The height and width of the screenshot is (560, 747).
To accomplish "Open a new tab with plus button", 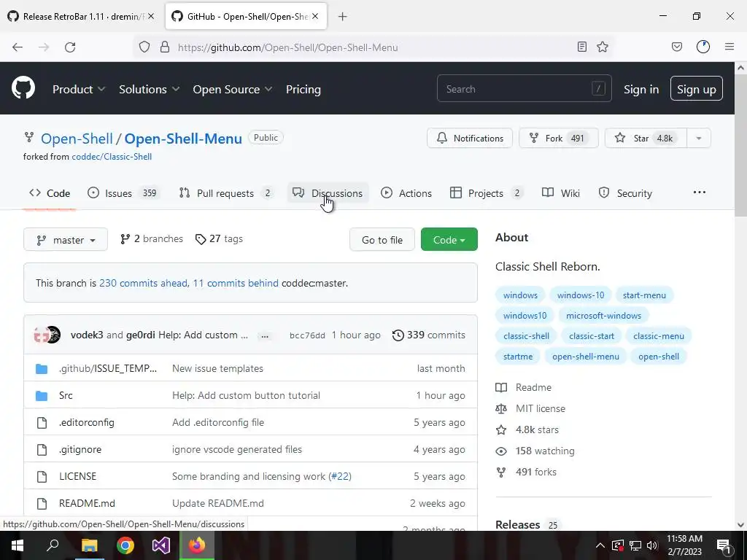I will tap(343, 17).
